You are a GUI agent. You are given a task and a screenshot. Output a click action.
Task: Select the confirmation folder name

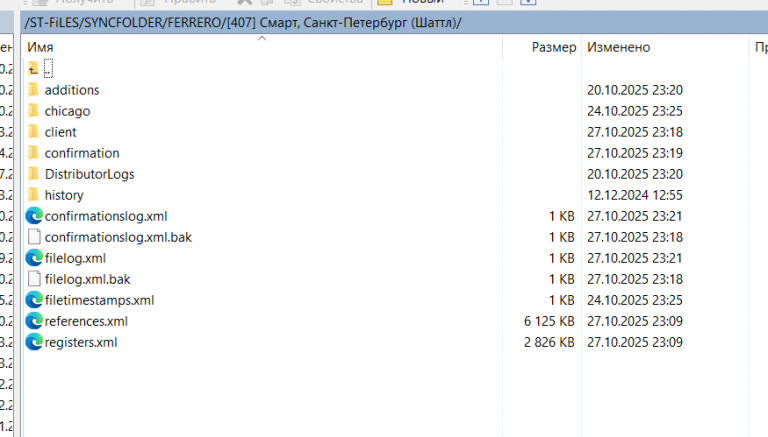tap(82, 153)
